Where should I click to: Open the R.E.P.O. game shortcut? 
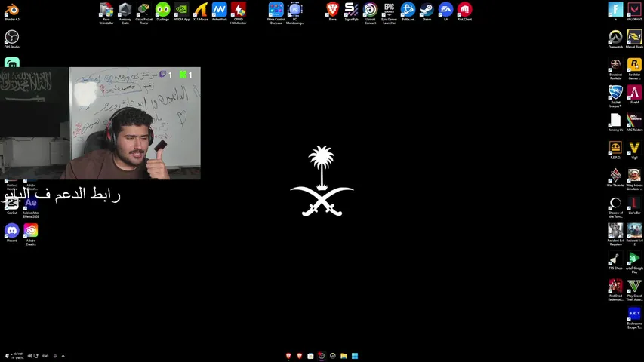(x=615, y=150)
